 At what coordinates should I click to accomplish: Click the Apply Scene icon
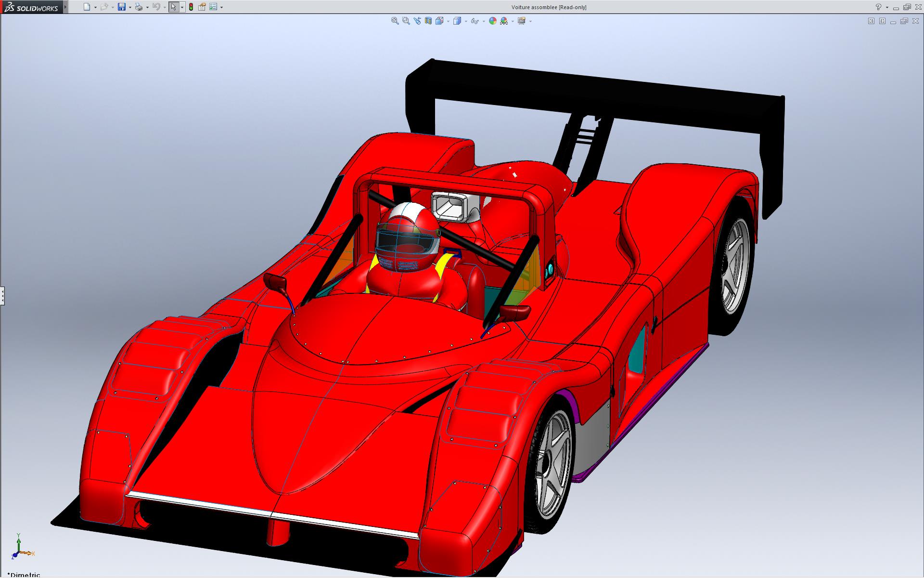[504, 21]
